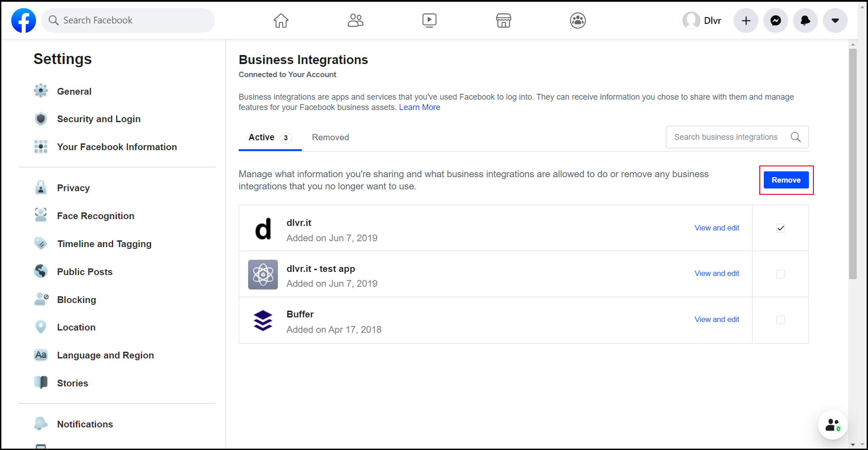Click the Security and Login shield icon

[x=41, y=119]
